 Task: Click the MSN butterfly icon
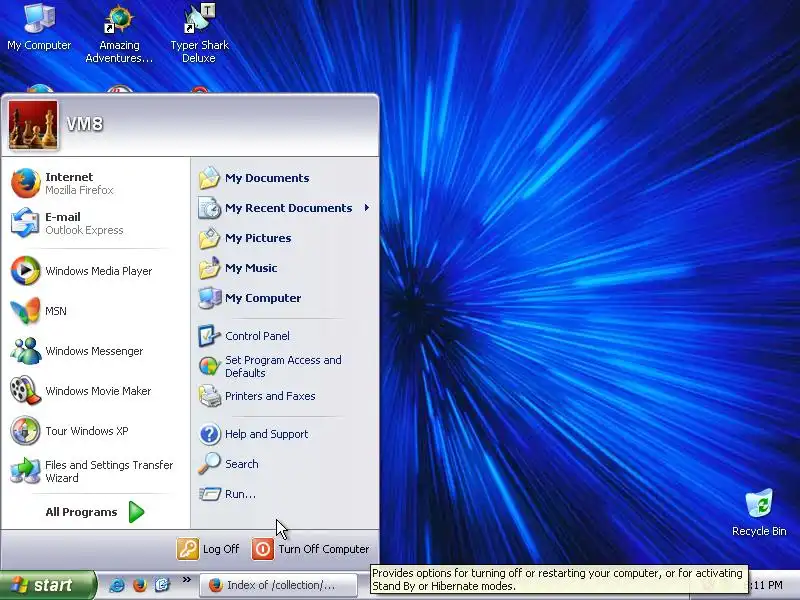[x=25, y=311]
